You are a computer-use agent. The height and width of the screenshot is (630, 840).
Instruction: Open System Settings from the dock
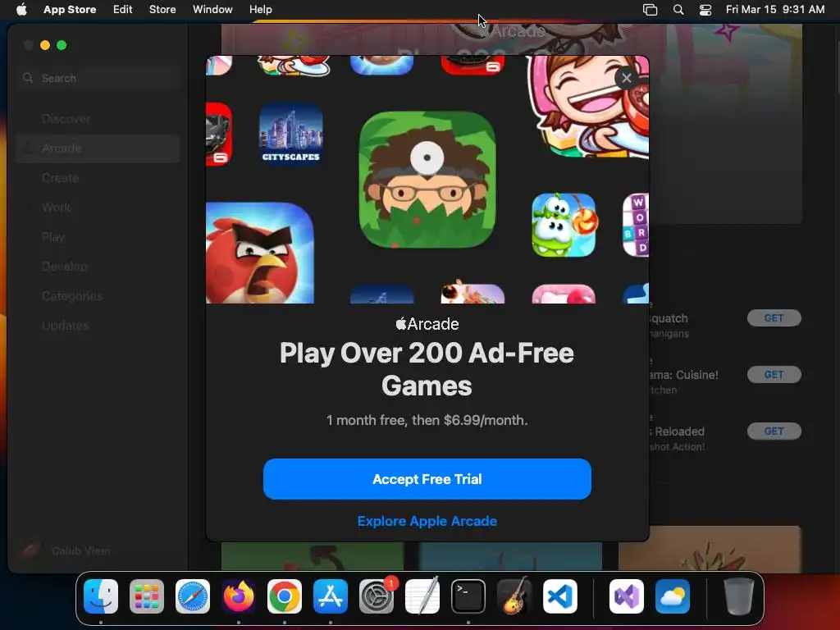(377, 596)
